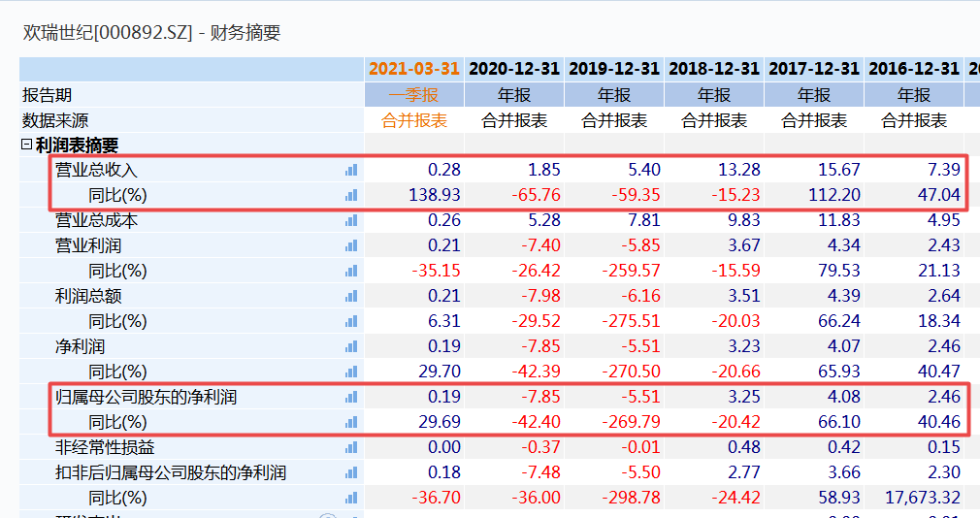Image resolution: width=980 pixels, height=518 pixels.
Task: Open chart icon for 营业利润 同比(%) row
Action: point(351,271)
